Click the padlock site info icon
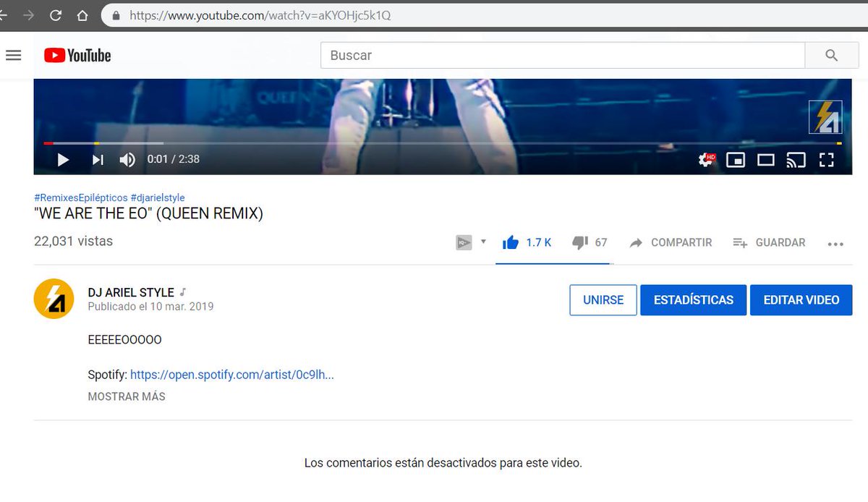868x502 pixels. [x=116, y=15]
